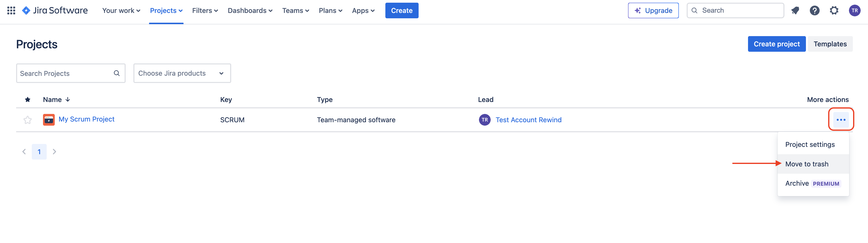Click My Scrum Project's project avatar icon
This screenshot has width=868, height=243.
(49, 120)
